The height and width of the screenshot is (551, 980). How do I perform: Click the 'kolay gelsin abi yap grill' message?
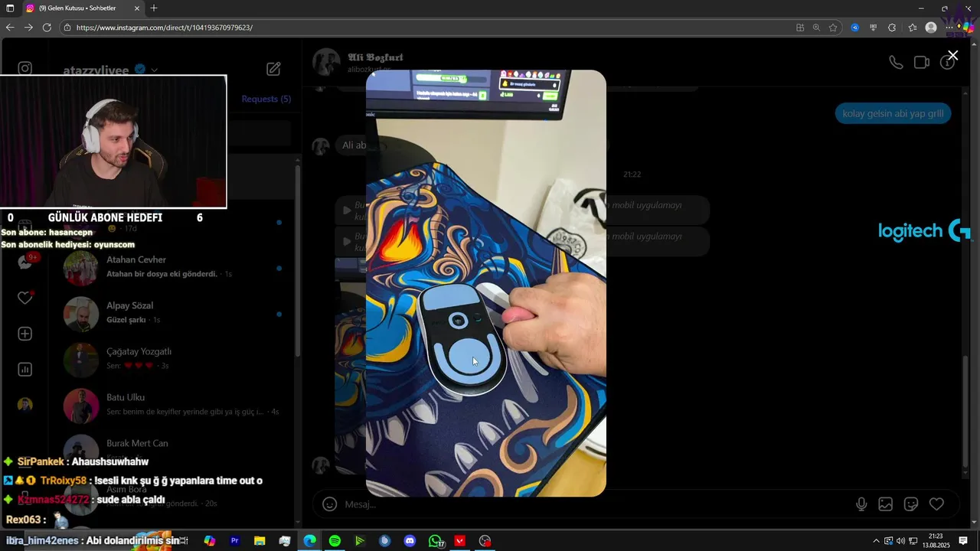893,113
